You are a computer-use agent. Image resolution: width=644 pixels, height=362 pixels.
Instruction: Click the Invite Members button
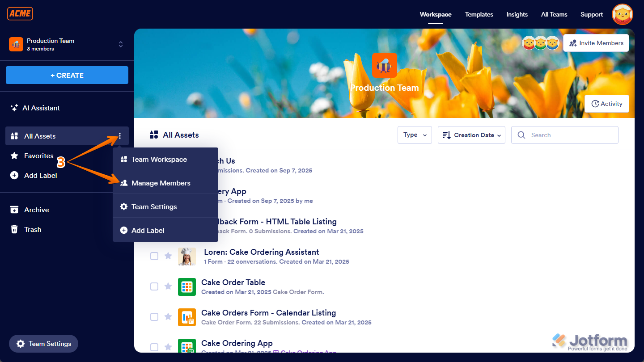pyautogui.click(x=596, y=42)
